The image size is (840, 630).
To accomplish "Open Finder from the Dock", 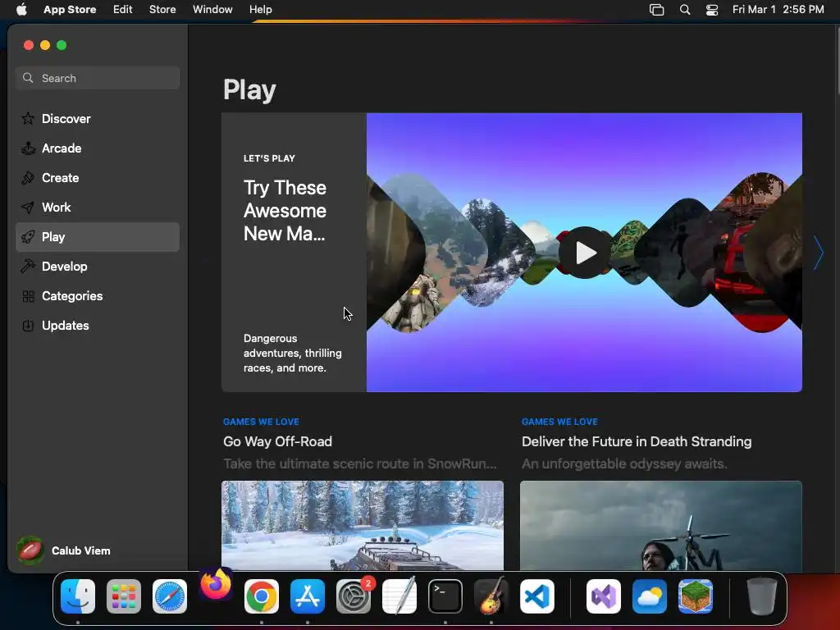I will pos(78,596).
